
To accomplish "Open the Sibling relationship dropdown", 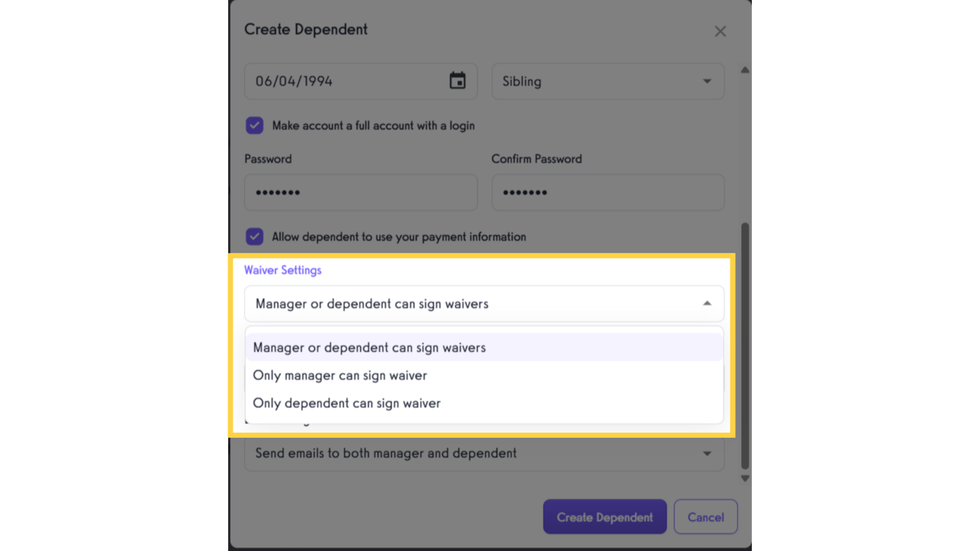I will (x=608, y=81).
